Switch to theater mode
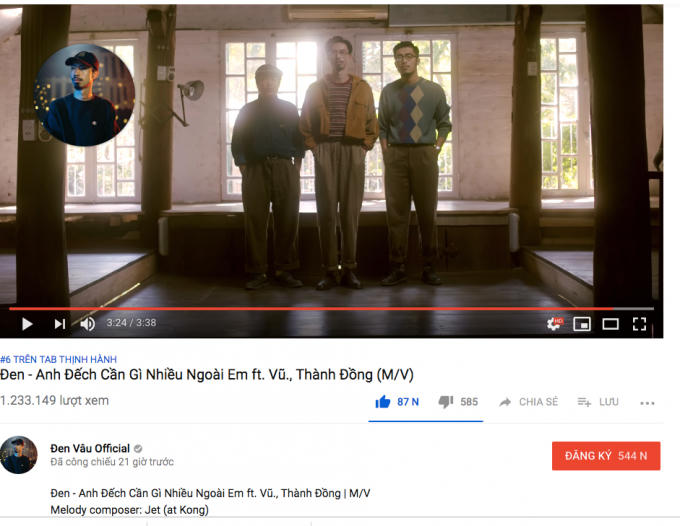The image size is (680, 526). [x=610, y=324]
